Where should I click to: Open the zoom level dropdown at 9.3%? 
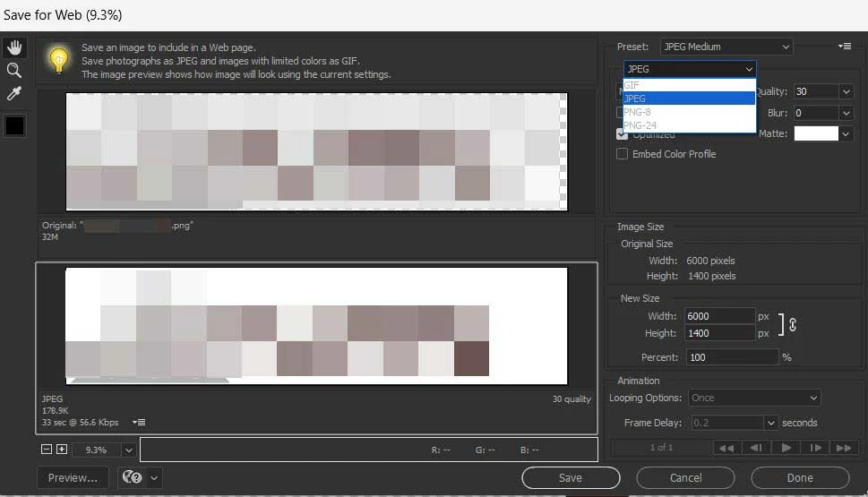tap(128, 450)
